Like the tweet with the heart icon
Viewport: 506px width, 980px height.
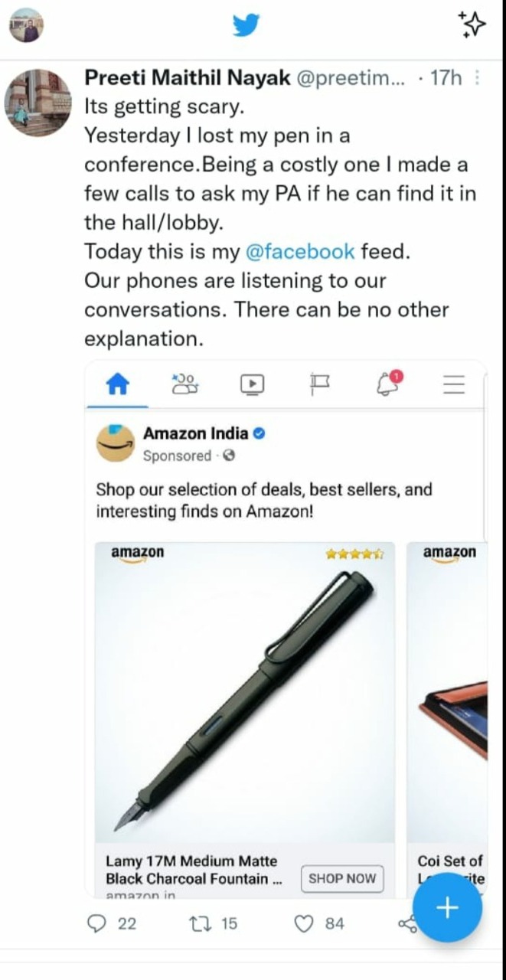click(305, 923)
